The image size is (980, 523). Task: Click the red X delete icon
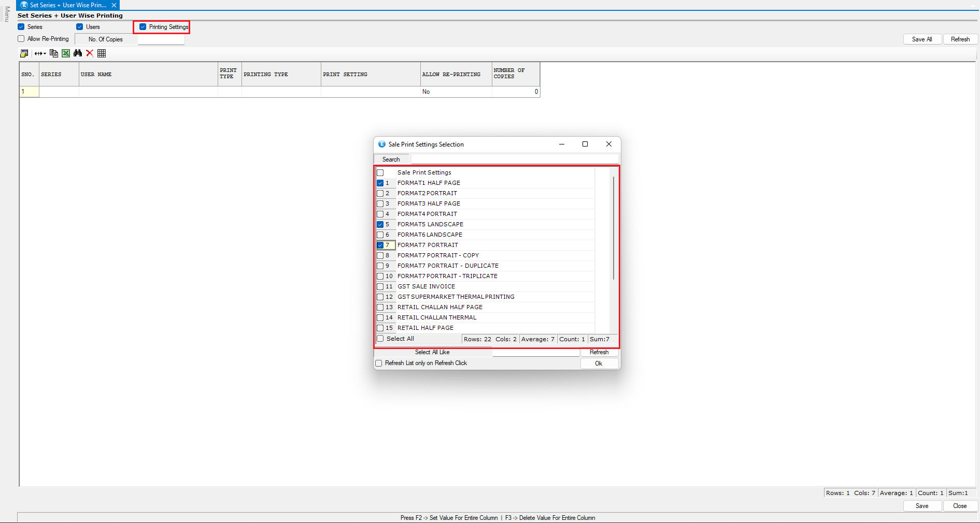coord(90,53)
